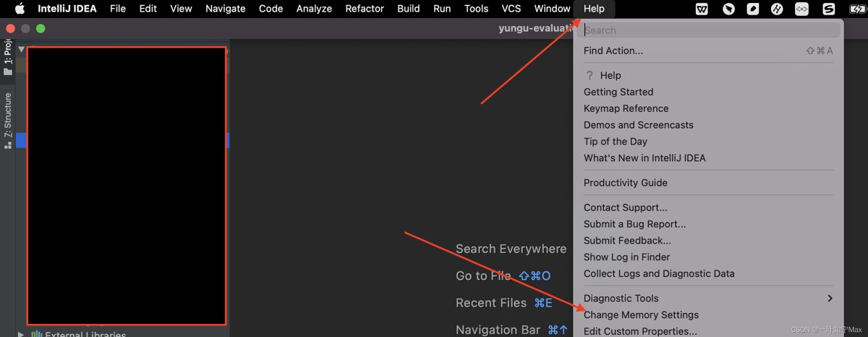Open the Window menu
Image resolution: width=868 pixels, height=337 pixels.
[552, 9]
